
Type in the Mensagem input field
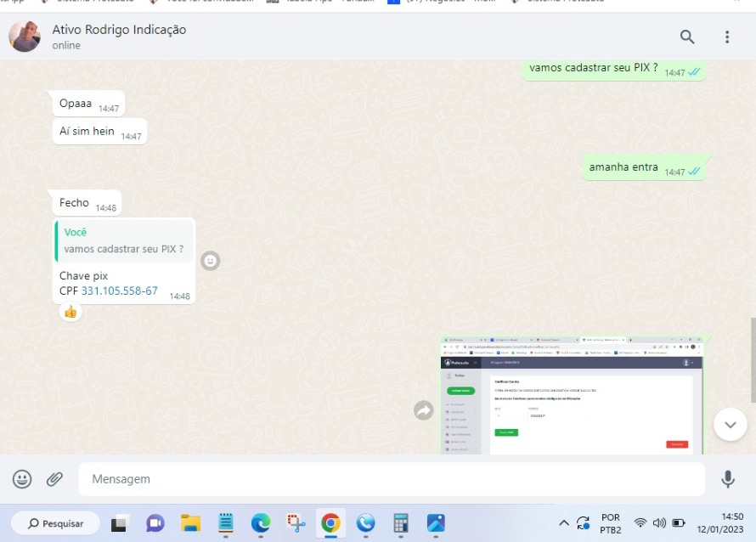click(x=391, y=479)
